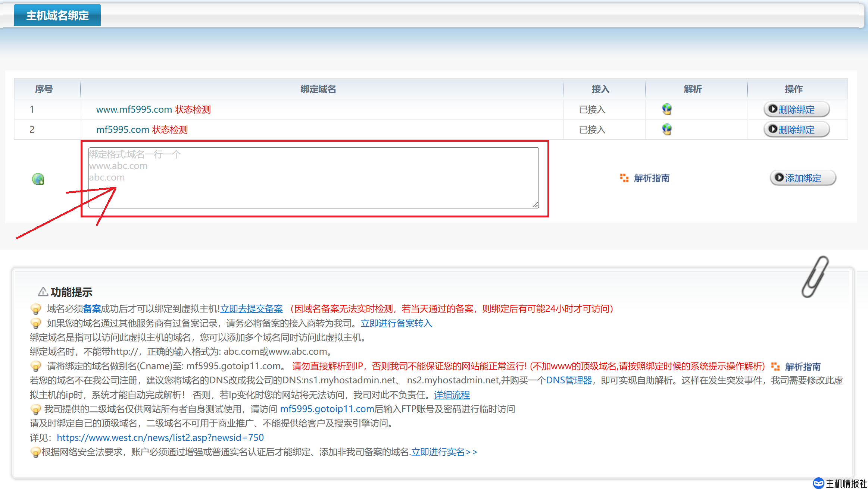The width and height of the screenshot is (868, 490).
Task: Click the paperclip icon on tips panel
Action: click(x=815, y=277)
